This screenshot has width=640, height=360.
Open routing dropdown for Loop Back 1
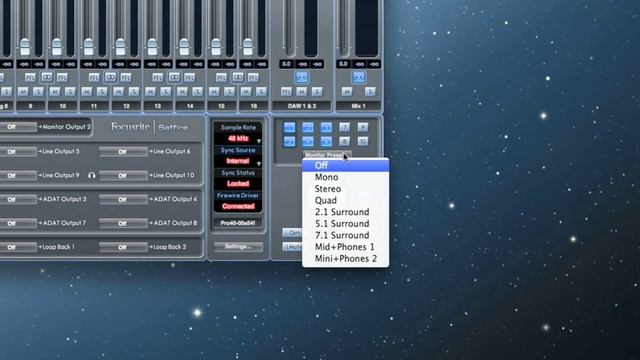coord(18,247)
